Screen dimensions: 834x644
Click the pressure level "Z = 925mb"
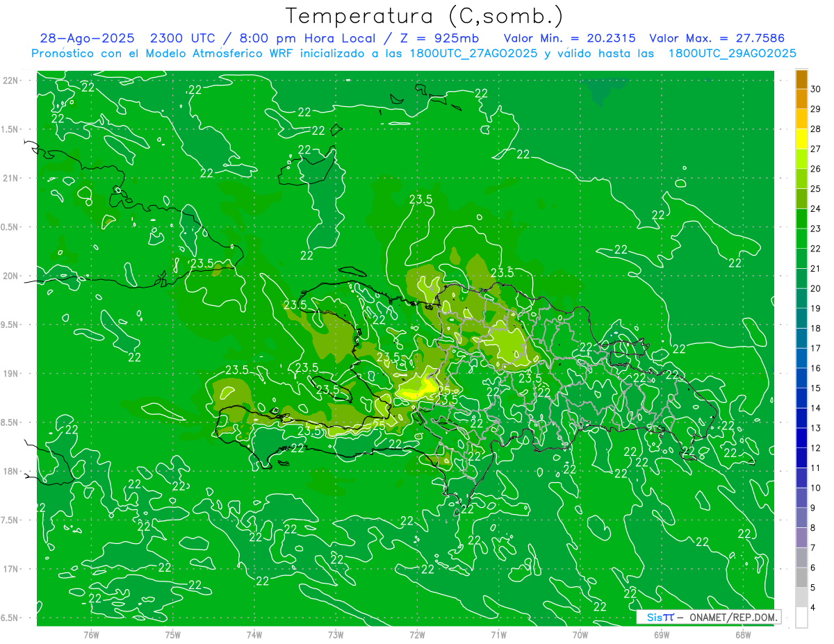[x=436, y=38]
